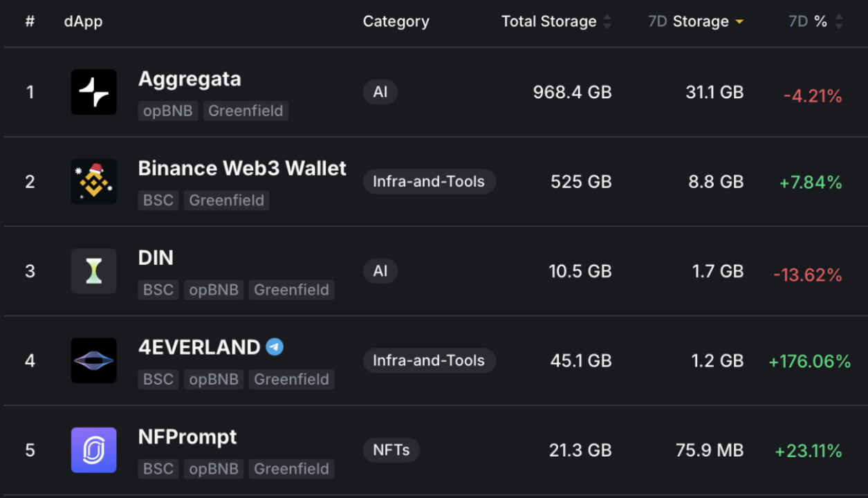868x498 pixels.
Task: Select the DIN hourglass logo
Action: (x=93, y=271)
